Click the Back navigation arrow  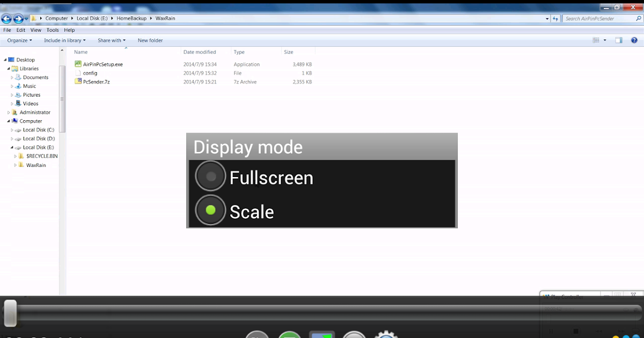click(6, 19)
